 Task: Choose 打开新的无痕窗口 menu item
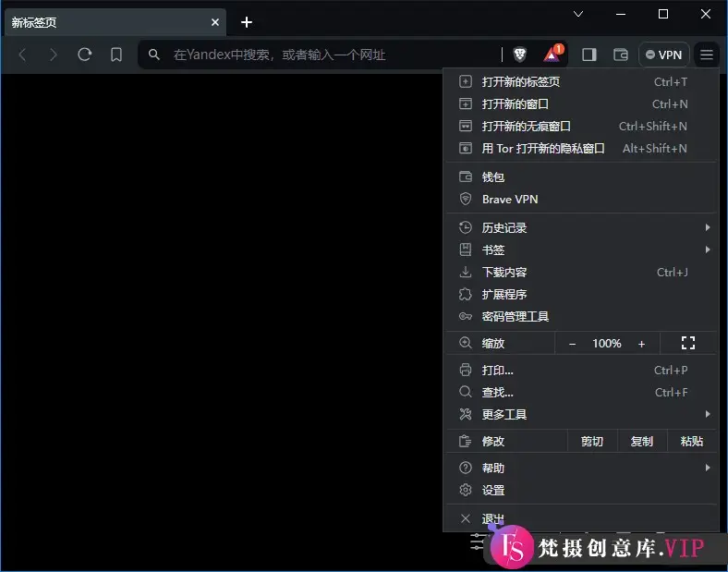[581, 127]
